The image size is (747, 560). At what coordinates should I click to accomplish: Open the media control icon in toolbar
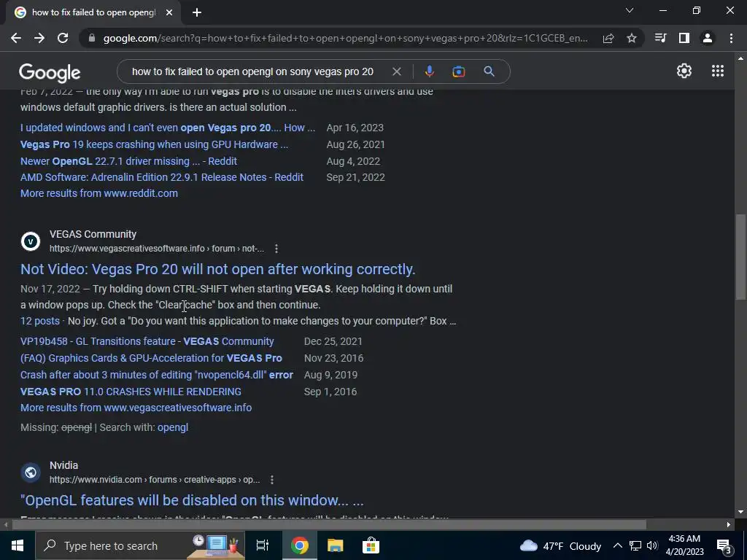660,38
